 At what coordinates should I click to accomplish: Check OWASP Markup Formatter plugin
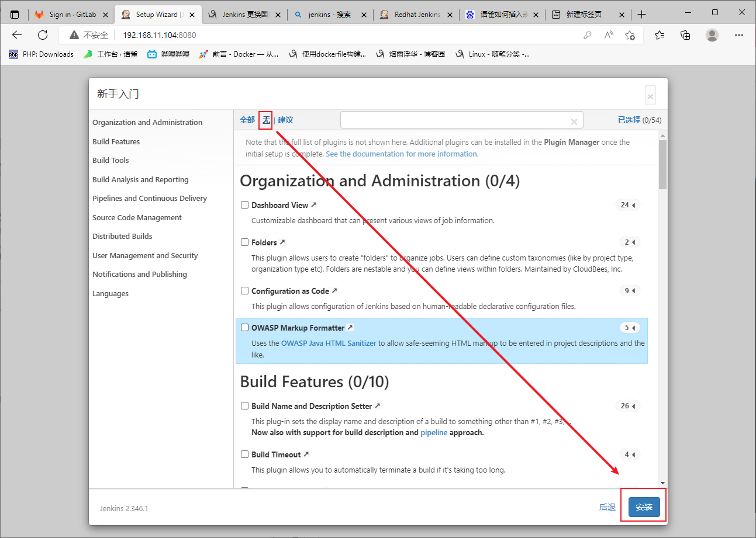[245, 328]
